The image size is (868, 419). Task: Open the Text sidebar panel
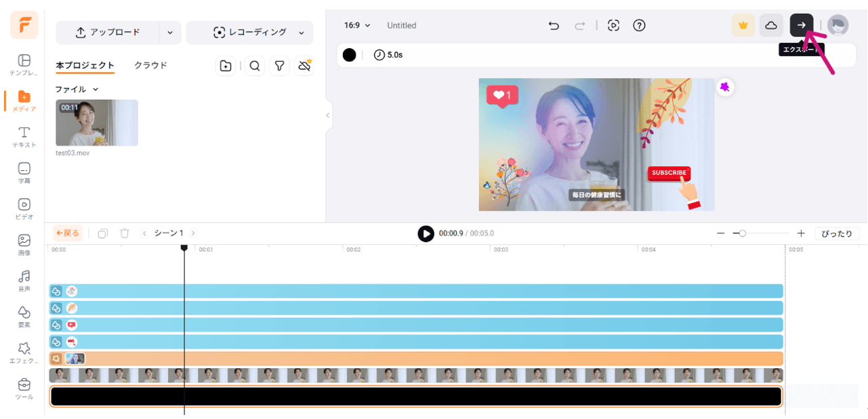(24, 137)
